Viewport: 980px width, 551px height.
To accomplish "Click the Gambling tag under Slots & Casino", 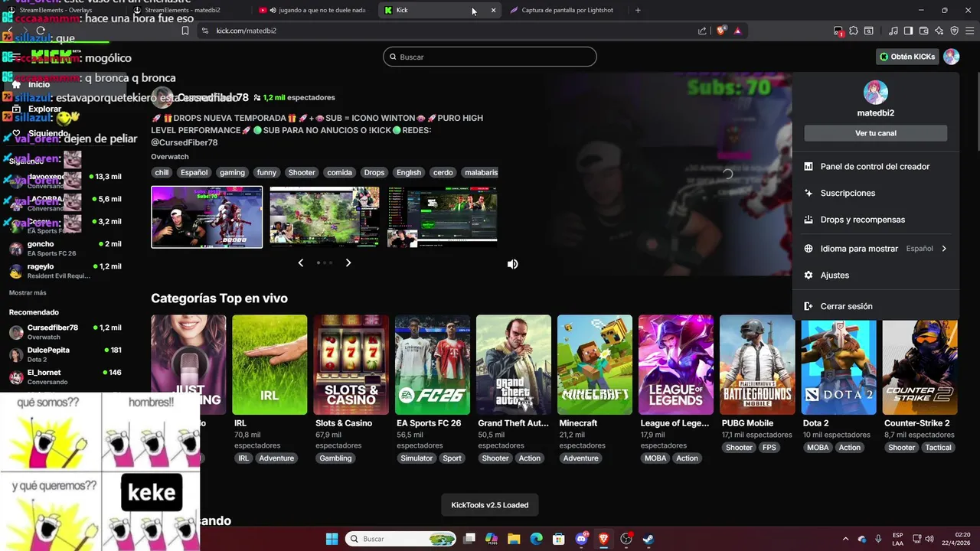I will [335, 458].
